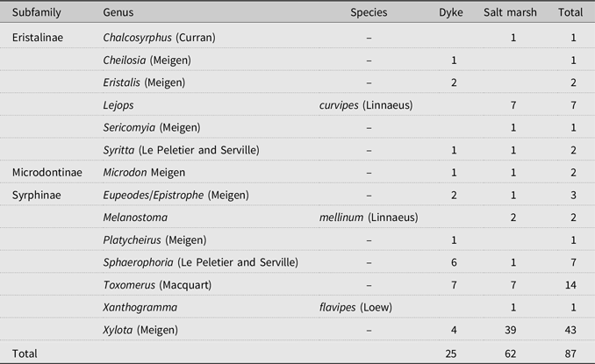Select the Syrphinae subfamily cell

37,195
